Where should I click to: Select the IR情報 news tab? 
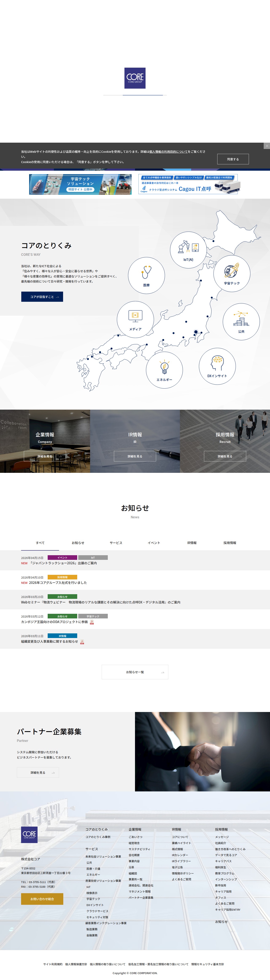(192, 543)
